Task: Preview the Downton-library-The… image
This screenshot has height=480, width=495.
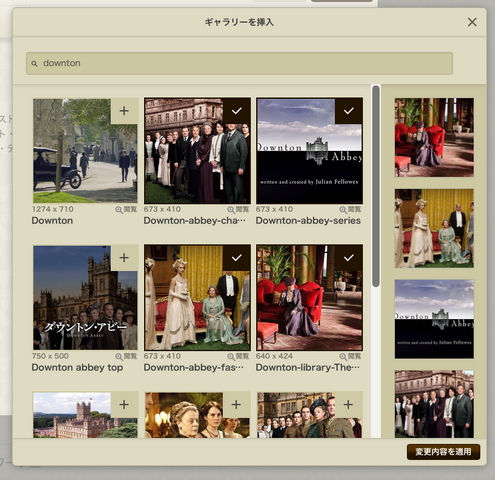Action: click(350, 356)
